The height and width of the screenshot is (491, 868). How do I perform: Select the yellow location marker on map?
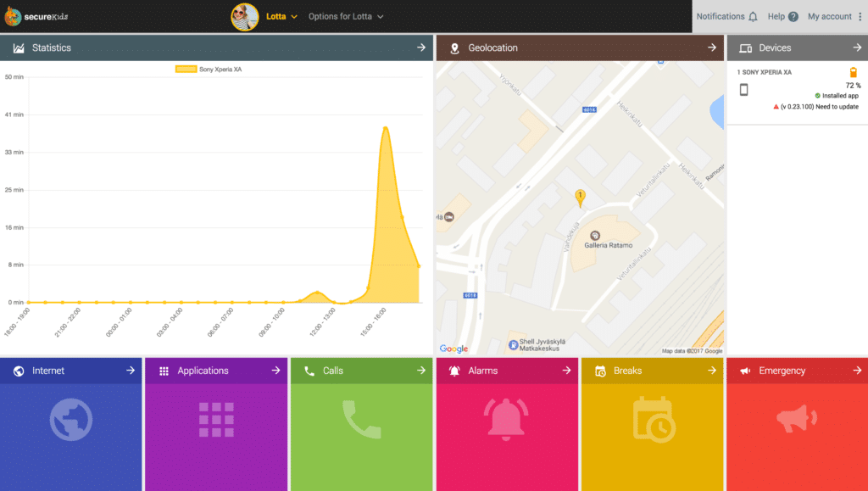click(580, 198)
